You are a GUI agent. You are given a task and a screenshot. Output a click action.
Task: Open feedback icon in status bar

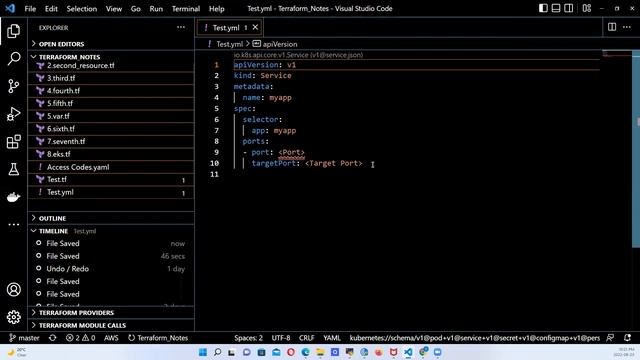pyautogui.click(x=610, y=338)
